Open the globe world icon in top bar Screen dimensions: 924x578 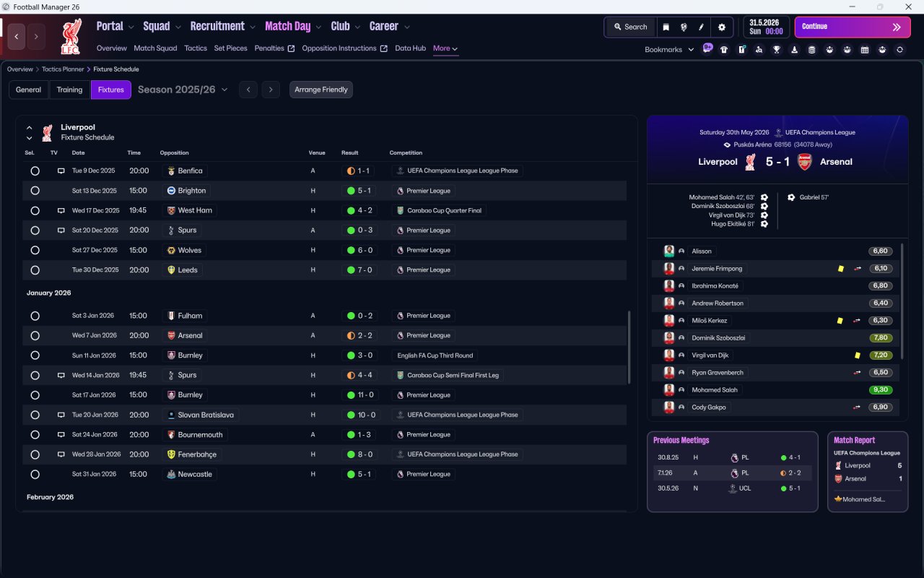click(684, 27)
